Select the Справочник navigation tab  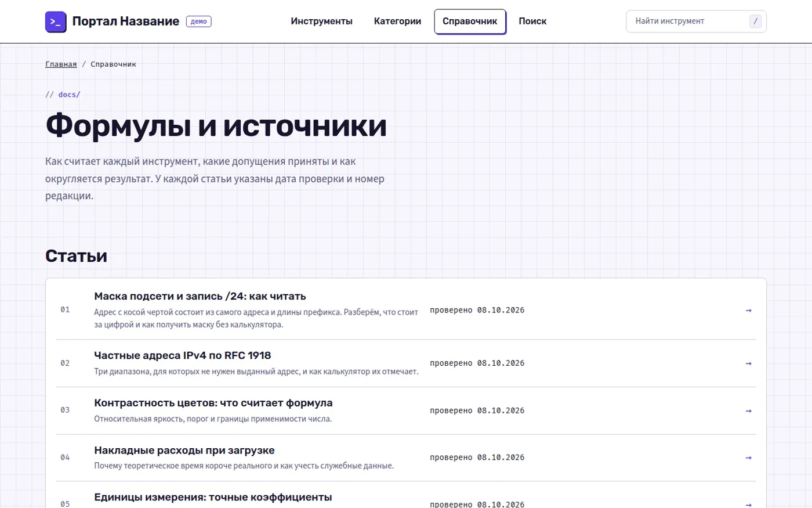click(470, 21)
